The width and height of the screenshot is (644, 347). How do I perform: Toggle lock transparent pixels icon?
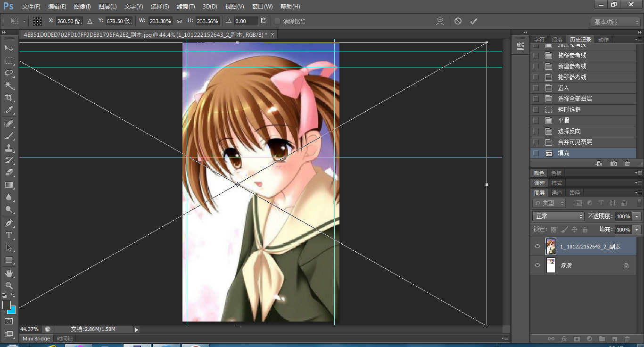coord(554,230)
